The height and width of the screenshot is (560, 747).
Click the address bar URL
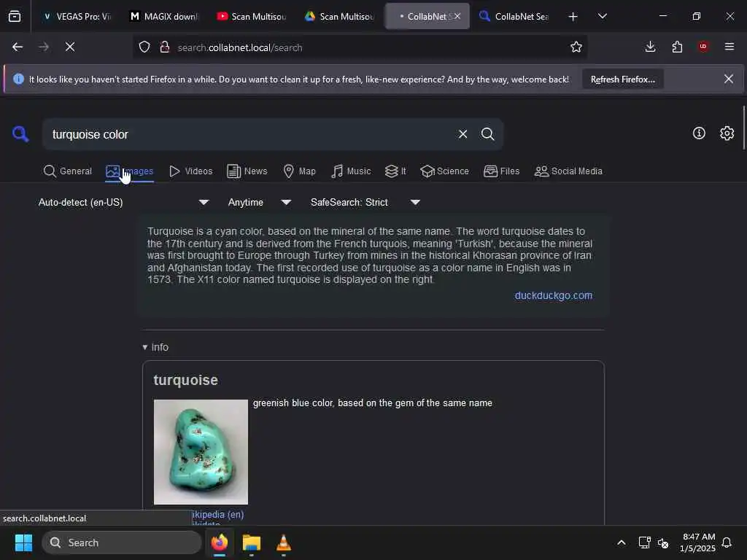point(239,47)
